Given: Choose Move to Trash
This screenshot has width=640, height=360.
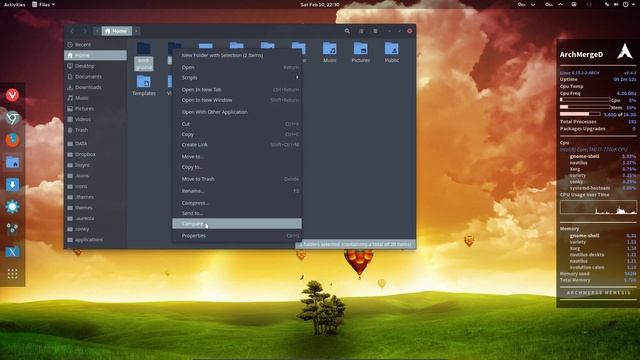Looking at the screenshot, I should click(x=237, y=179).
